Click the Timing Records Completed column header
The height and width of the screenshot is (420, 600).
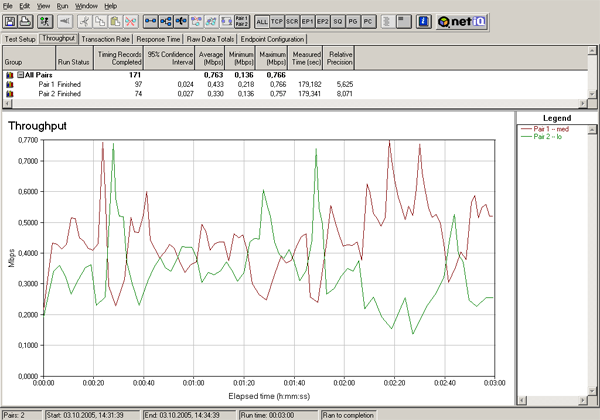click(120, 56)
